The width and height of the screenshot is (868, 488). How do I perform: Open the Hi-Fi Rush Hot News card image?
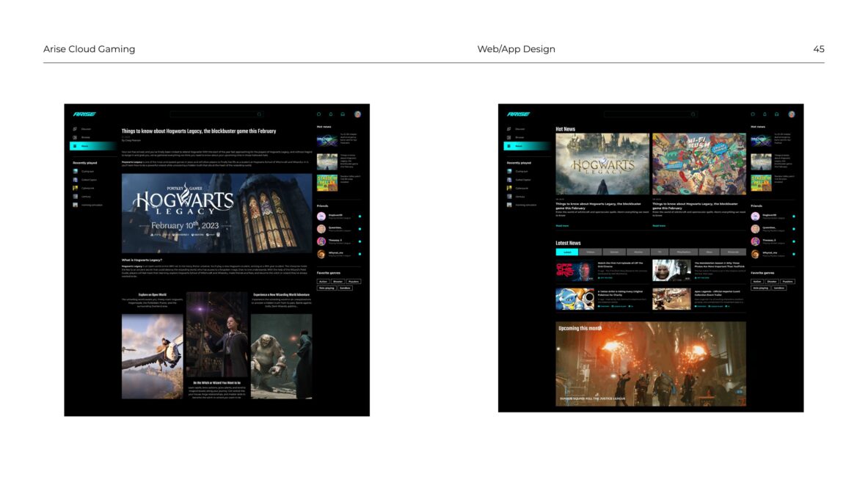(699, 164)
